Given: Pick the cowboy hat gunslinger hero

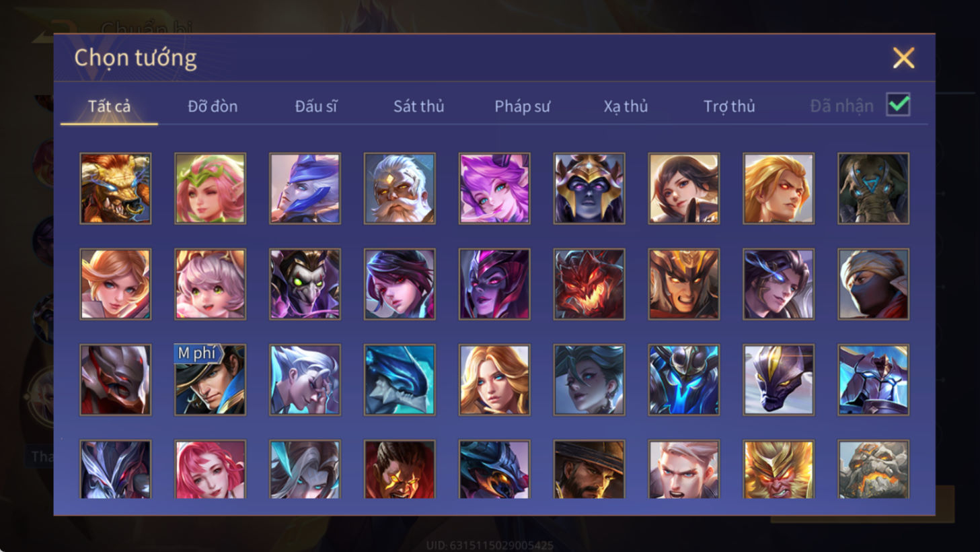Looking at the screenshot, I should [x=589, y=469].
